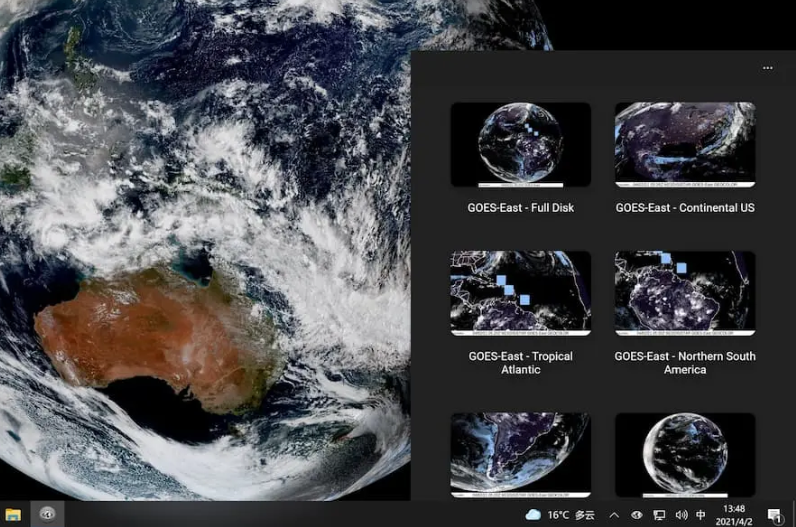The width and height of the screenshot is (796, 527).
Task: Open File Explorer from the taskbar
Action: [x=14, y=514]
